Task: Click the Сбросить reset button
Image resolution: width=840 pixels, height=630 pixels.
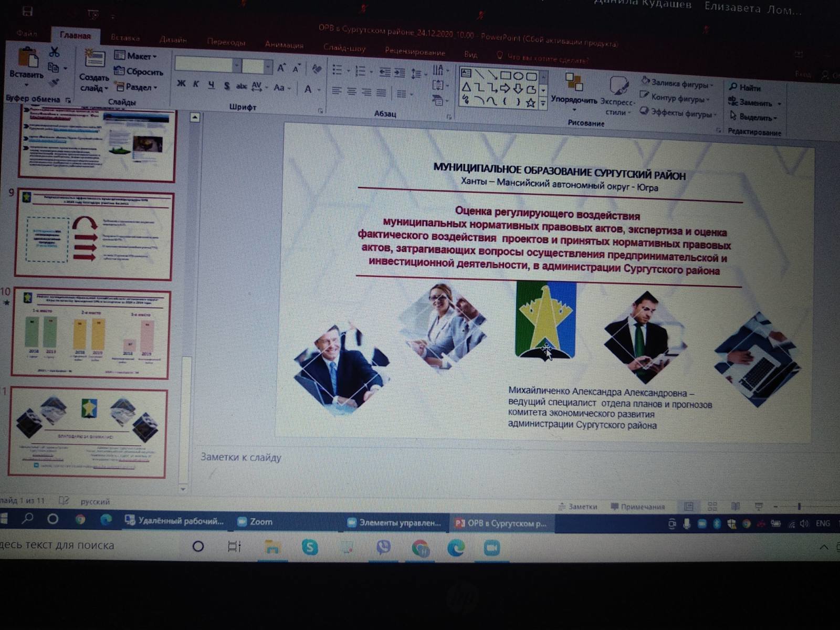Action: [x=139, y=71]
